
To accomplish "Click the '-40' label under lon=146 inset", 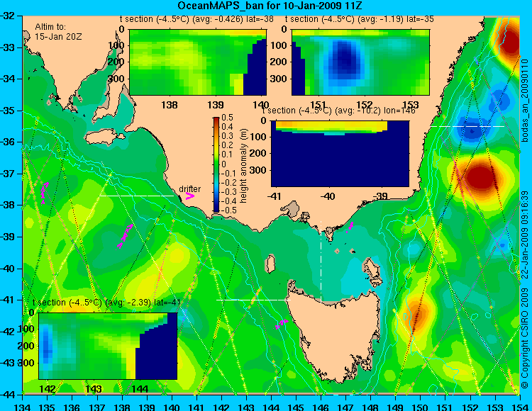I will tap(328, 196).
